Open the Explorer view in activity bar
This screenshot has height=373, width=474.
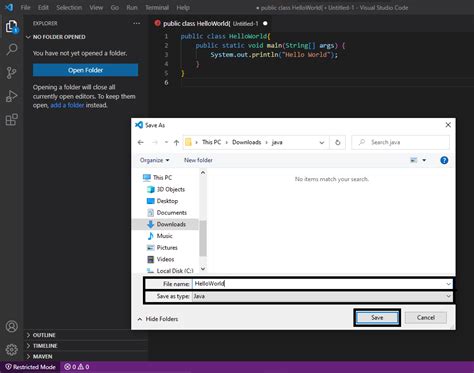[x=11, y=27]
